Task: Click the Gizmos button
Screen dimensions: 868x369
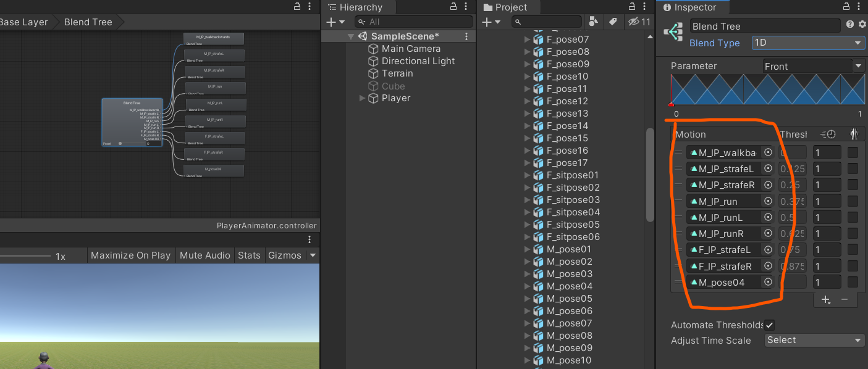Action: tap(284, 255)
